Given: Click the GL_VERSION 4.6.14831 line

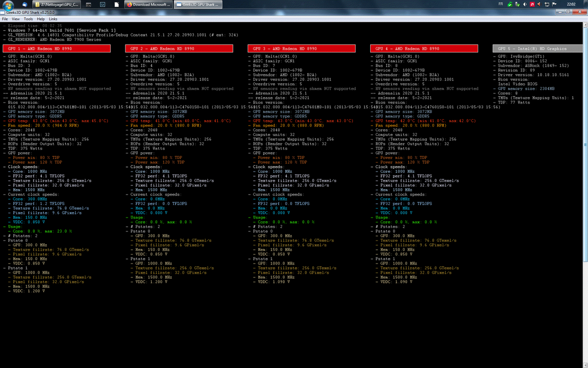Looking at the screenshot, I should [x=120, y=35].
